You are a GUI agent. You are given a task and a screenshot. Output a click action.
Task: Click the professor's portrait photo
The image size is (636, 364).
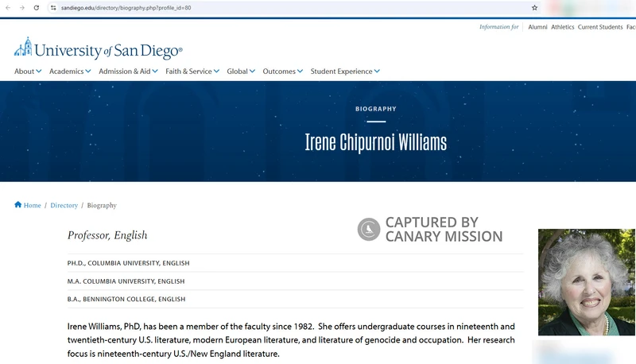(587, 282)
